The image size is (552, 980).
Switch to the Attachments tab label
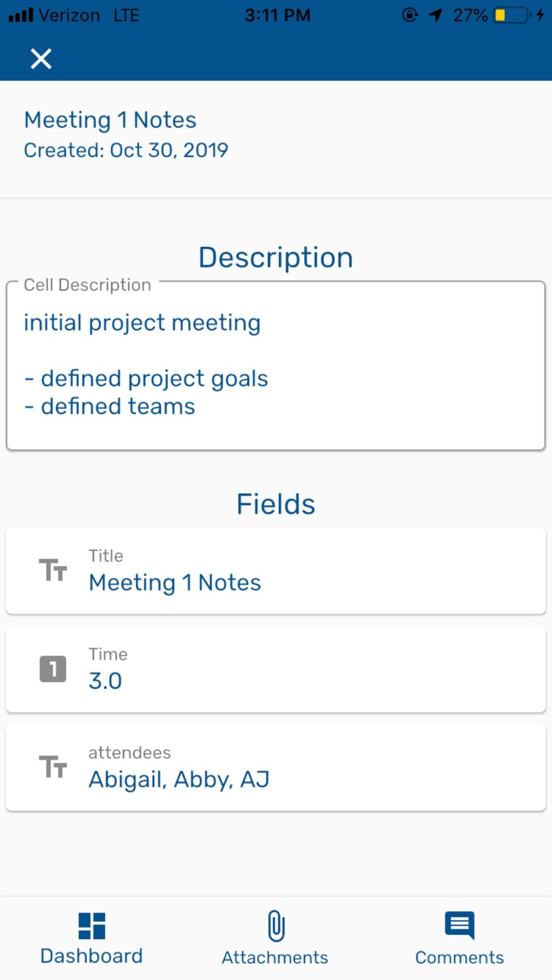coord(275,957)
